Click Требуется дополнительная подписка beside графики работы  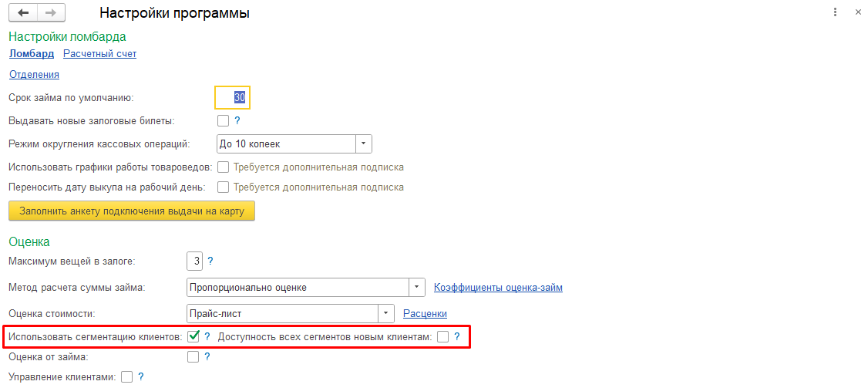click(x=318, y=167)
